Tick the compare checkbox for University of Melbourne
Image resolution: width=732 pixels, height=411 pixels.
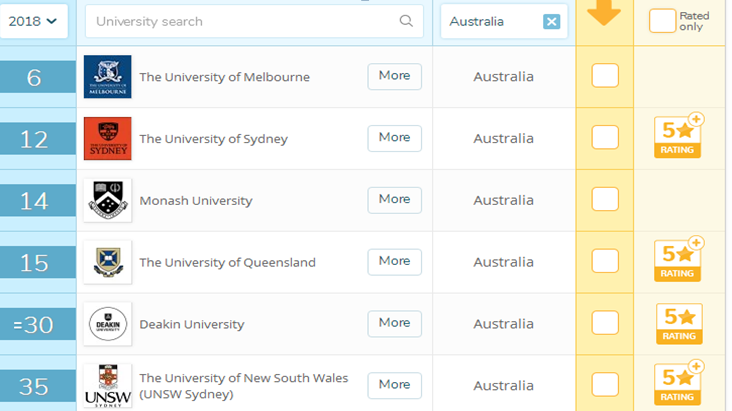(605, 76)
